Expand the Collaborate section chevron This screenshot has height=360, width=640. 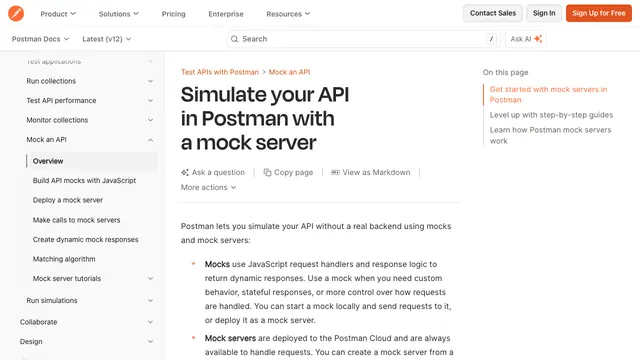[x=150, y=322]
